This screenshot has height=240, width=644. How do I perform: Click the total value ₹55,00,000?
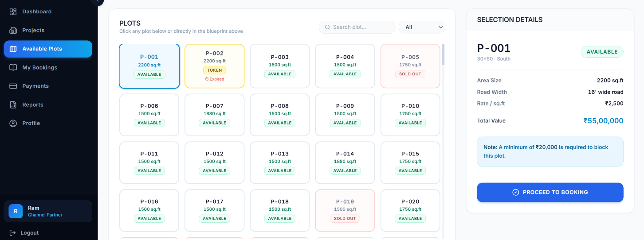coord(603,120)
